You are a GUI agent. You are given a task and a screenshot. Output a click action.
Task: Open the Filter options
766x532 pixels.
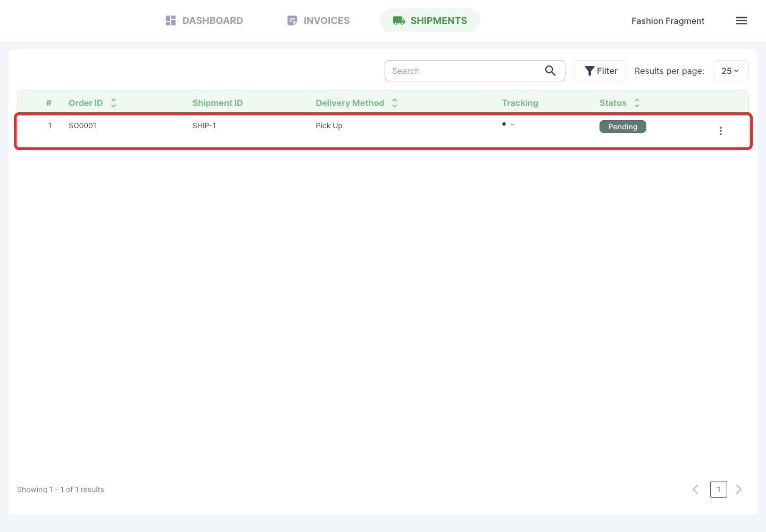tap(600, 71)
